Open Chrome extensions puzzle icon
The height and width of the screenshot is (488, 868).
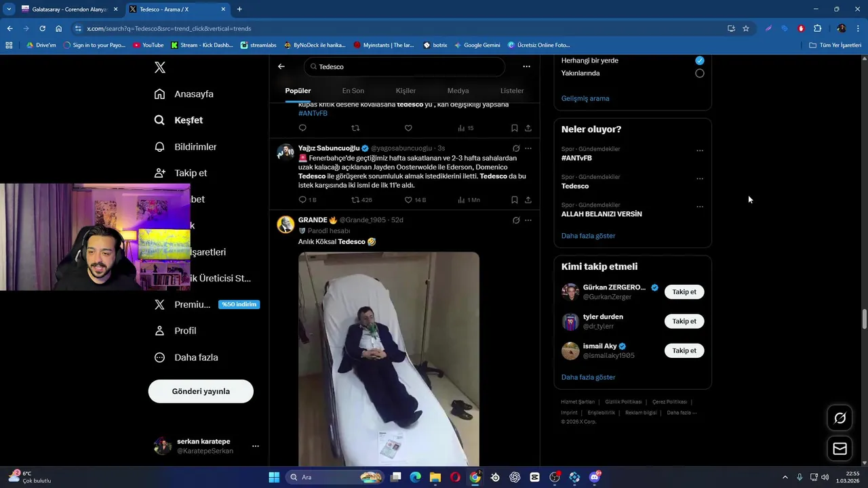pos(817,28)
